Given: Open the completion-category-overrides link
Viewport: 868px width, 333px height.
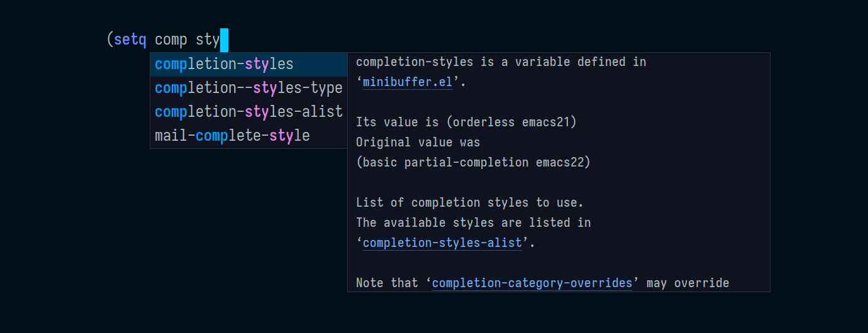Looking at the screenshot, I should (532, 283).
